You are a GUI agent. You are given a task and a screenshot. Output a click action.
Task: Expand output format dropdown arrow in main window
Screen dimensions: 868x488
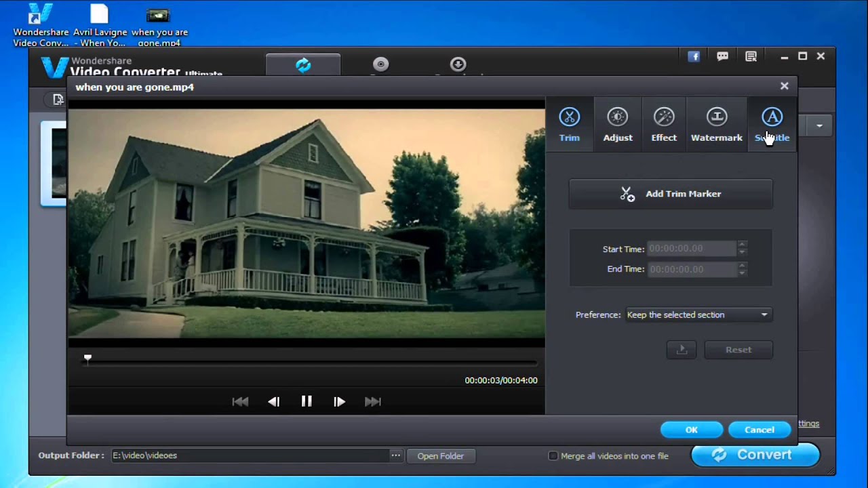click(819, 125)
